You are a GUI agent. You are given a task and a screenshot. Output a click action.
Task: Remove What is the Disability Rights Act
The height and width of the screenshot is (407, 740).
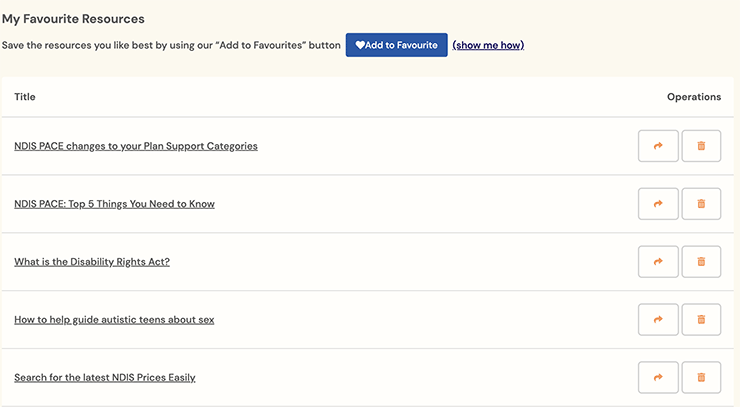click(x=701, y=262)
